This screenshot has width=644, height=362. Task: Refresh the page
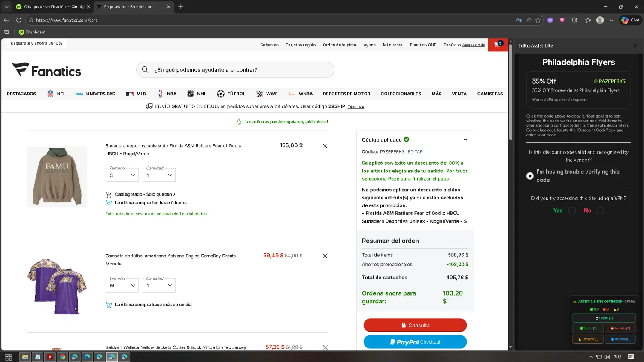pos(19,20)
